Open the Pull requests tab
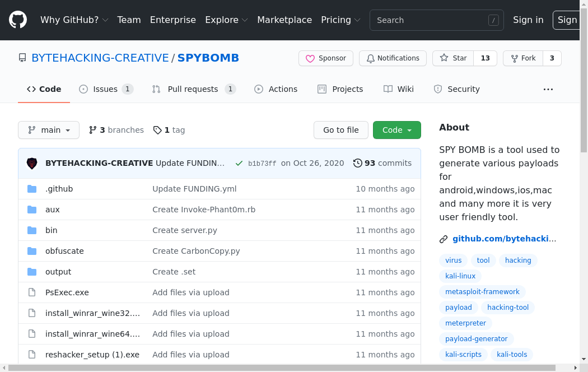Screen dimensions: 588x372 (x=193, y=89)
